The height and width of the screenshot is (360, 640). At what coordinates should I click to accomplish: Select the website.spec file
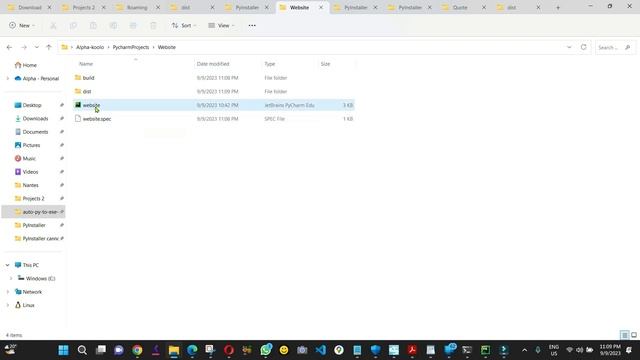coord(214,119)
